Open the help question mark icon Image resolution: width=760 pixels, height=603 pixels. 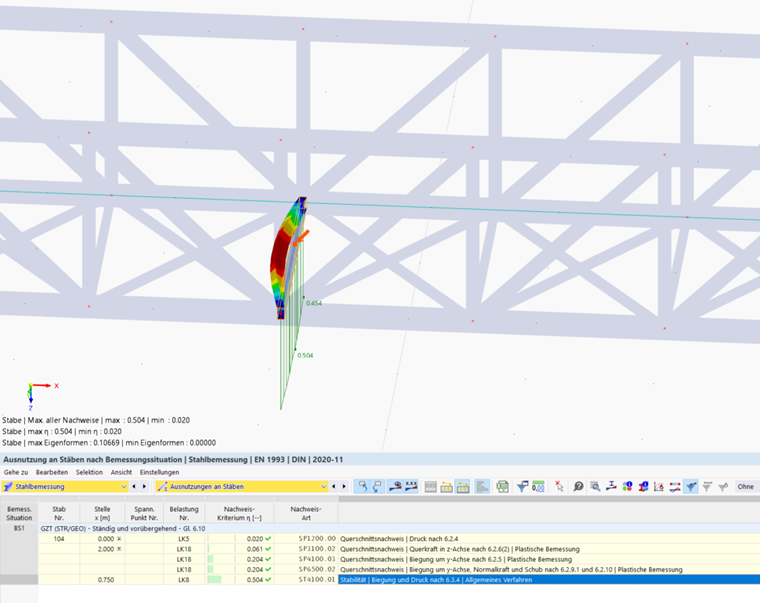tap(578, 486)
